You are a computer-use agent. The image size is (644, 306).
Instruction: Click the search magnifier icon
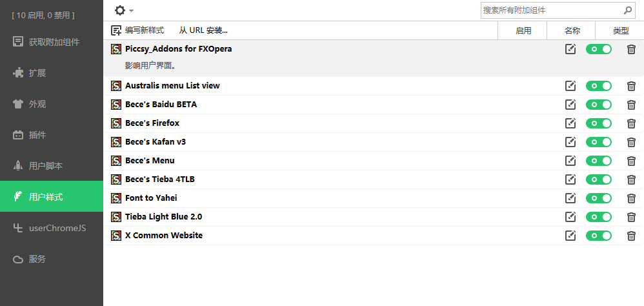(x=628, y=10)
